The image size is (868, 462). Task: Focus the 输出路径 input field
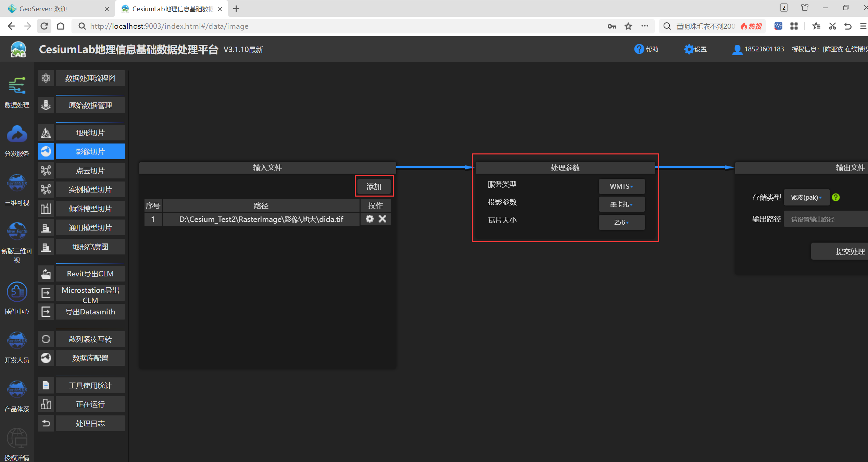(x=826, y=219)
